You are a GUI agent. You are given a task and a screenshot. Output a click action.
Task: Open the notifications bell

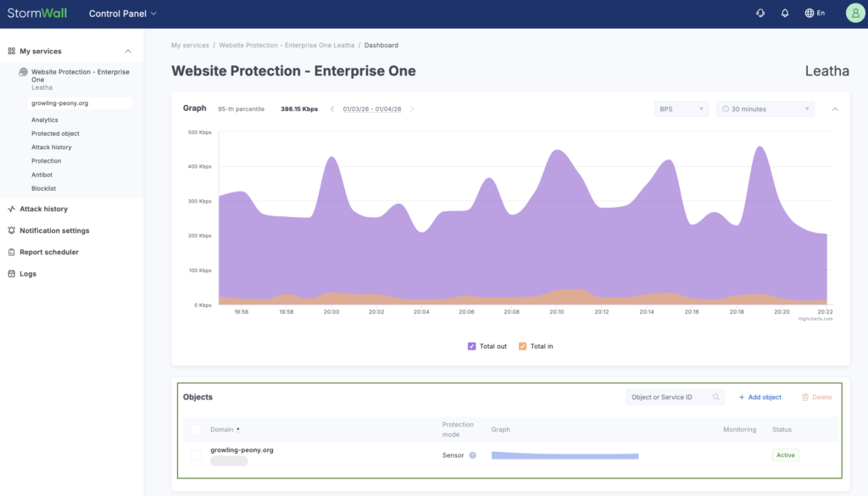[785, 14]
